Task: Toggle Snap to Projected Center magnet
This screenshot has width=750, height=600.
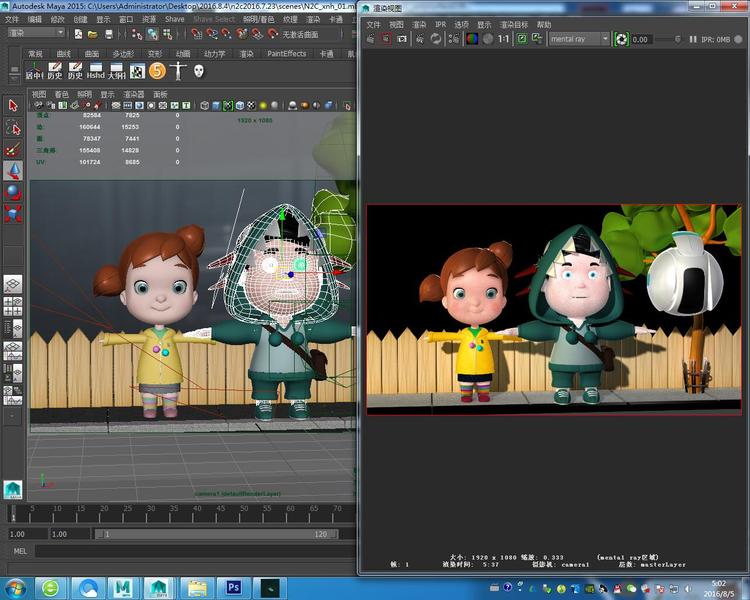Action: point(242,34)
